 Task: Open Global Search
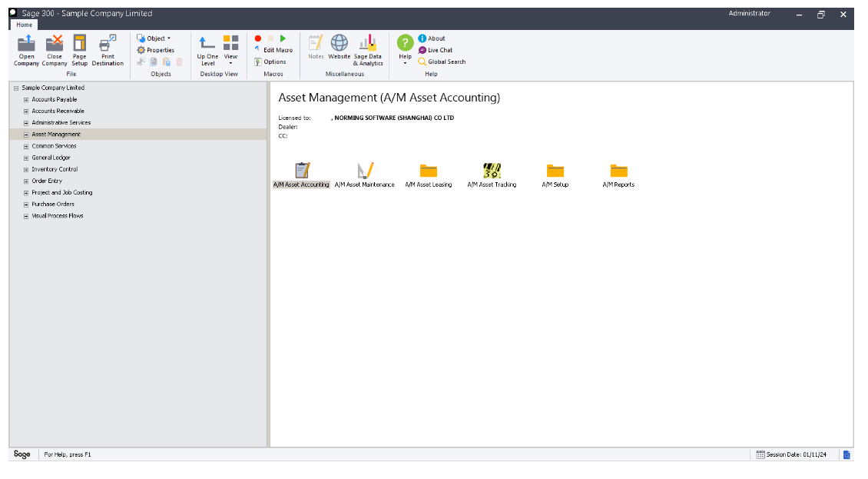442,62
